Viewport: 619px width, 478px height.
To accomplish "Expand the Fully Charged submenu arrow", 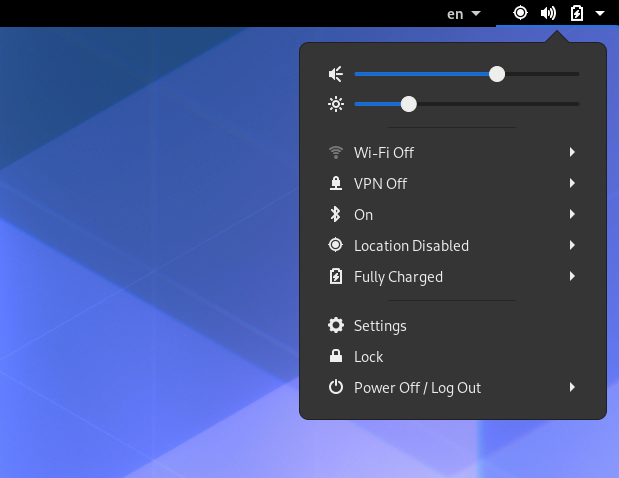I will (572, 276).
